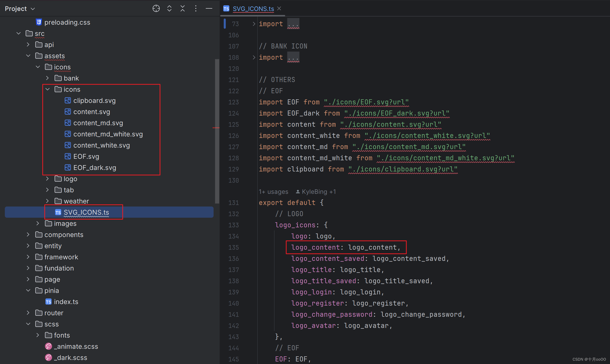Open clipboard.svg in the project tree
610x364 pixels.
tap(94, 101)
